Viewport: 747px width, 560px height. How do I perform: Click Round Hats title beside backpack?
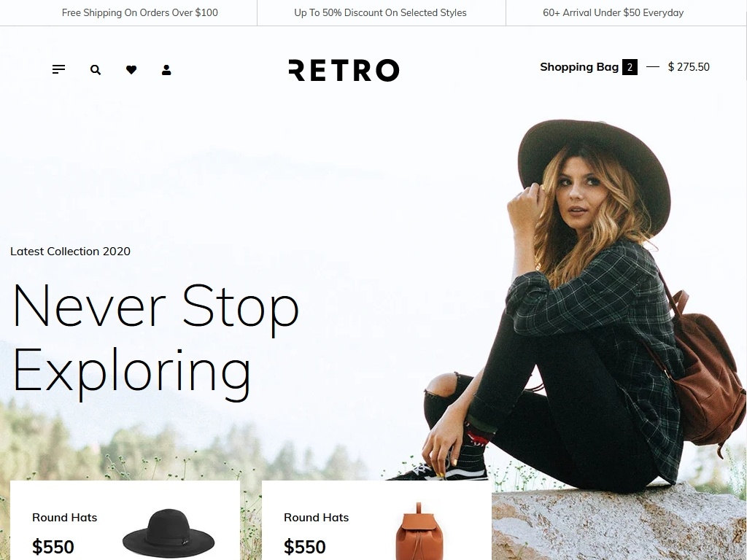tap(317, 518)
